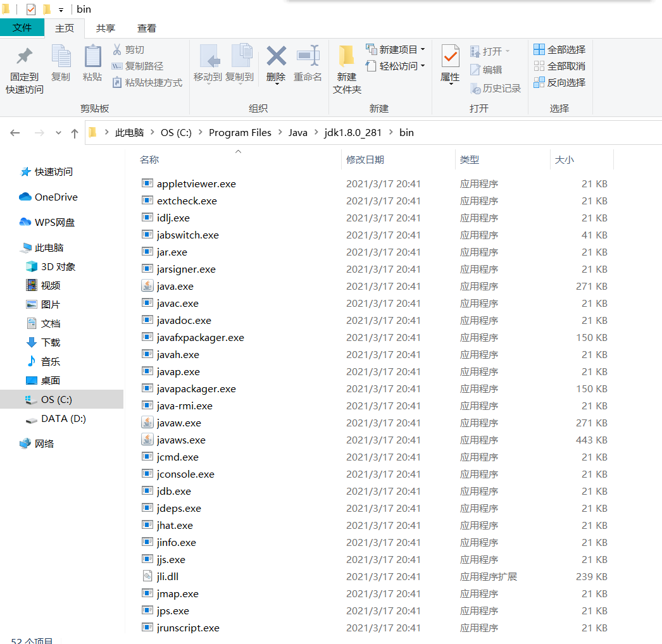
Task: Click the Up one level arrow
Action: (x=75, y=133)
